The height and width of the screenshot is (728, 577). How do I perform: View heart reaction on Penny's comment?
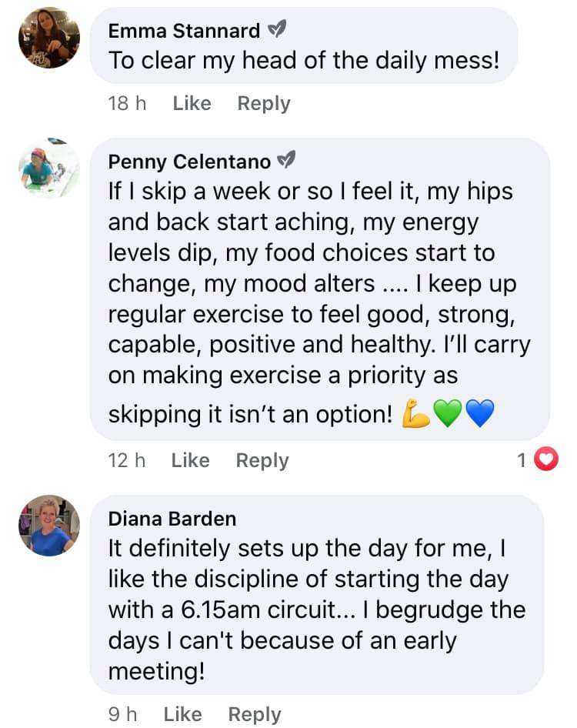click(545, 460)
